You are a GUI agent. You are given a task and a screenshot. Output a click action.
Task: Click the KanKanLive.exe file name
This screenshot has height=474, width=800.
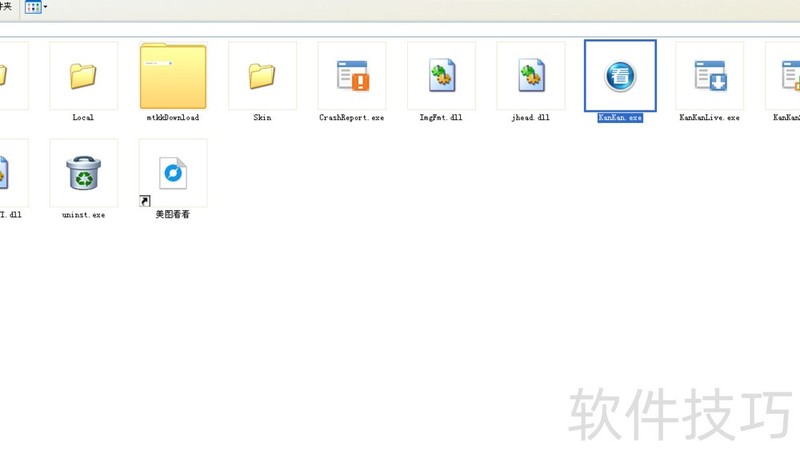[x=710, y=117]
